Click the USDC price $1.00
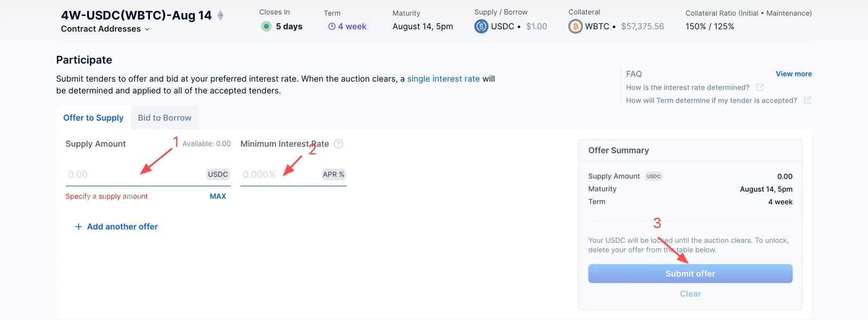Image resolution: width=868 pixels, height=320 pixels. [537, 26]
